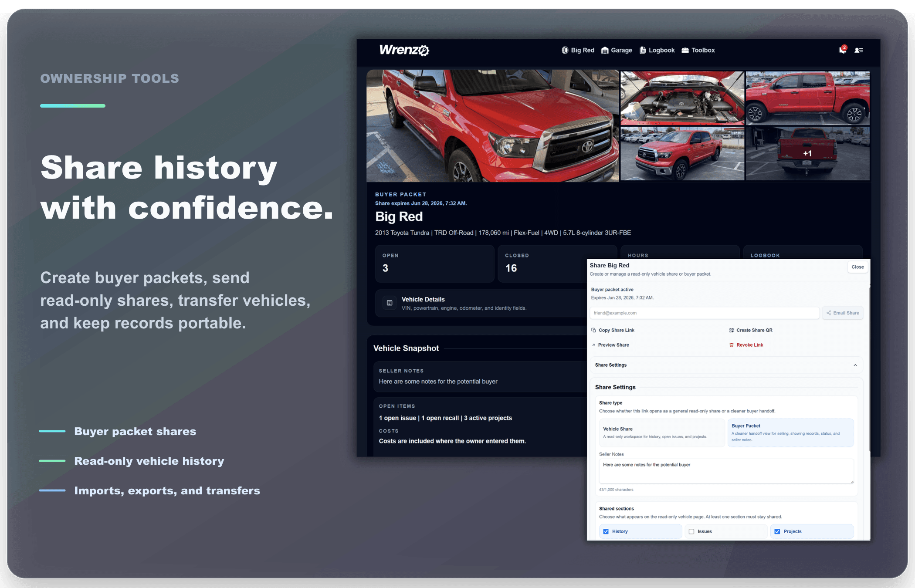Click the Vehicle Details card icon
The image size is (915, 588).
tap(390, 303)
